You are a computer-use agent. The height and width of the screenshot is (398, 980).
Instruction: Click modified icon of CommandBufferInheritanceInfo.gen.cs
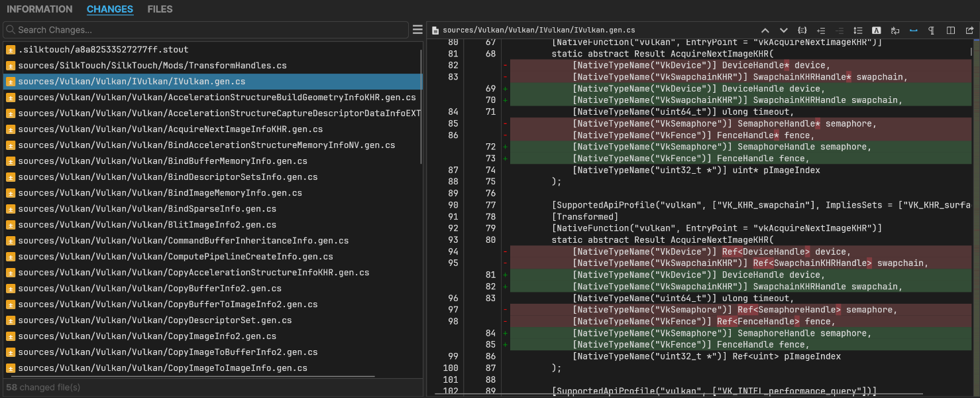(x=11, y=241)
